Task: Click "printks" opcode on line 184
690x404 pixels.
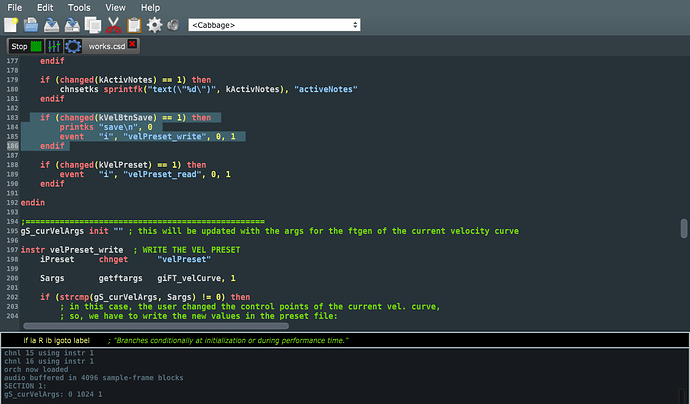Action: click(77, 127)
